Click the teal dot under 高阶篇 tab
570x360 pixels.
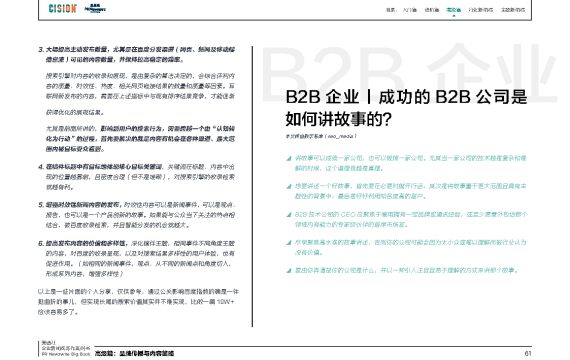click(x=453, y=16)
